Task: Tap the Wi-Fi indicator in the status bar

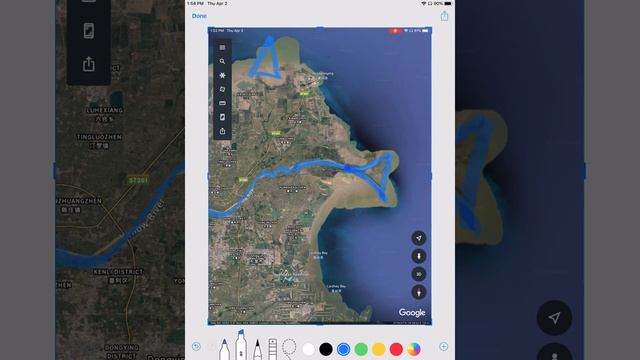Action: click(424, 3)
